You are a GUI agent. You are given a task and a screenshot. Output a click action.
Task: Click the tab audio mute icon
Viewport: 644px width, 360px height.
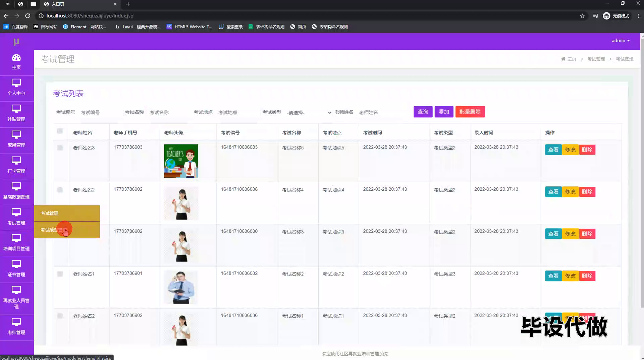[8, 4]
